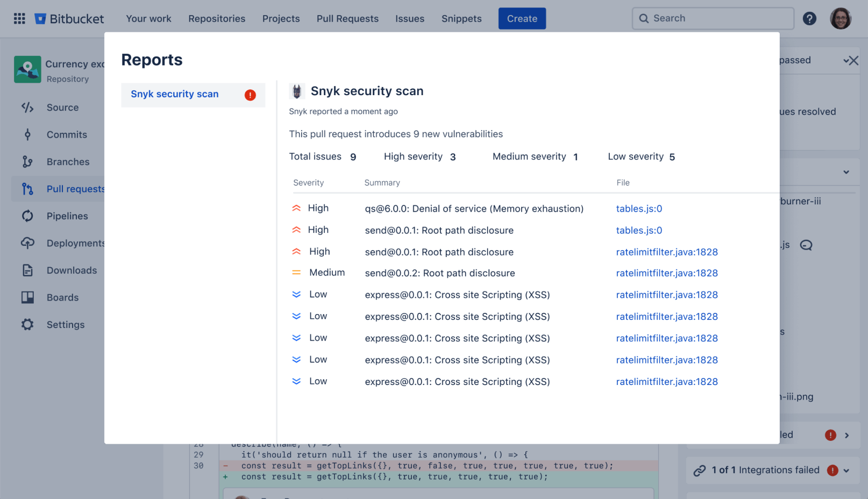Click inside the Search field

pos(713,18)
